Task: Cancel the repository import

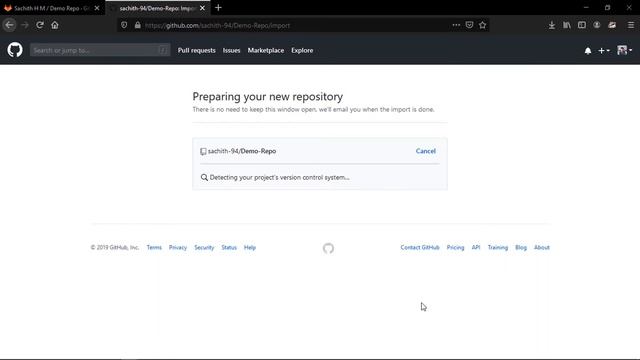Action: tap(426, 151)
